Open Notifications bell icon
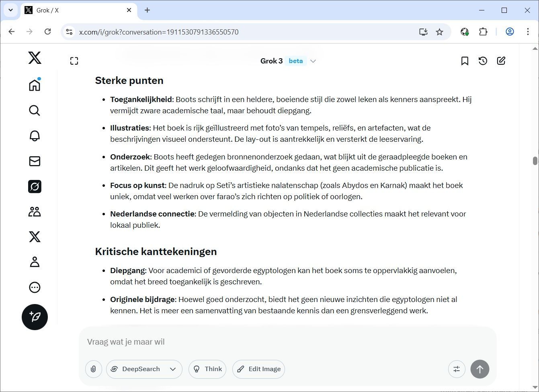The height and width of the screenshot is (392, 539). 35,136
